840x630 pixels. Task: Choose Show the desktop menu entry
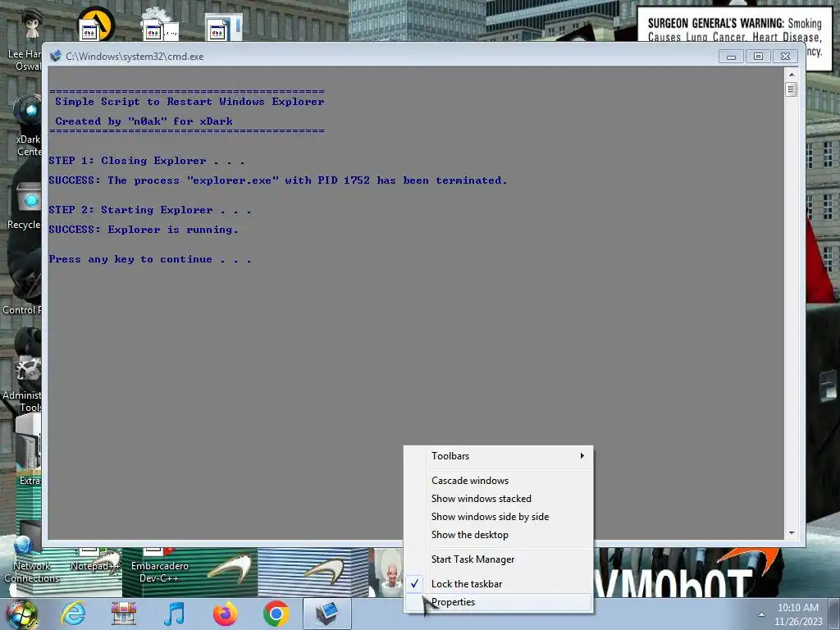[498, 535]
